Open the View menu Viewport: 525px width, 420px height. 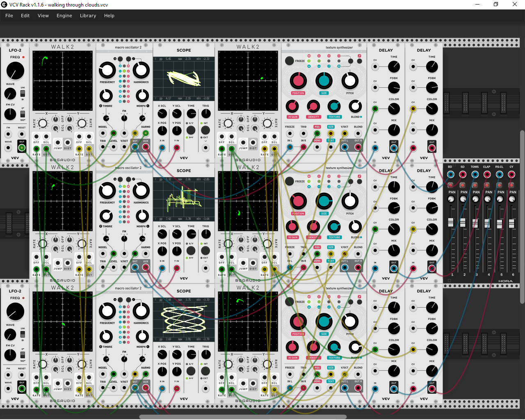point(43,16)
